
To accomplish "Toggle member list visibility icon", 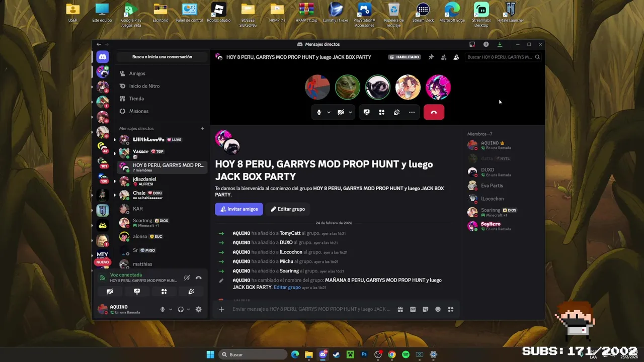I will pyautogui.click(x=456, y=57).
